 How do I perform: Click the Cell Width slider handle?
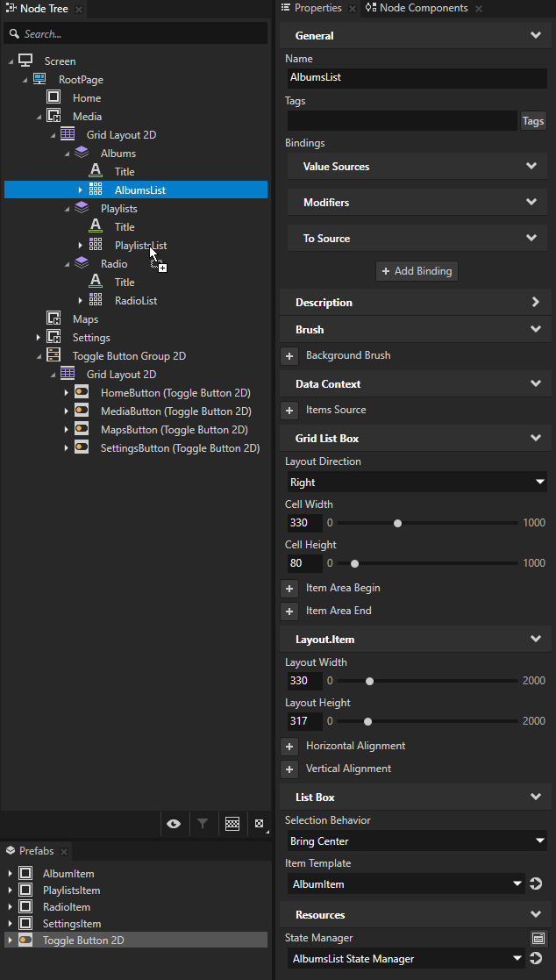397,522
